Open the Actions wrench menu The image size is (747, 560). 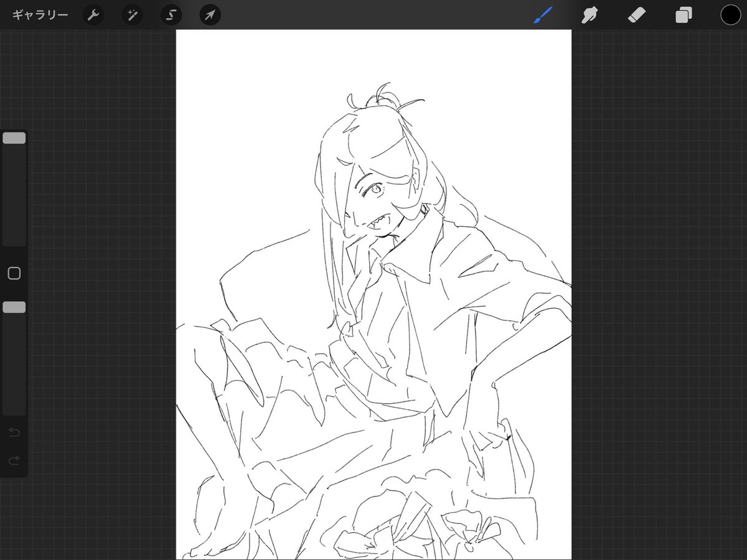click(93, 15)
